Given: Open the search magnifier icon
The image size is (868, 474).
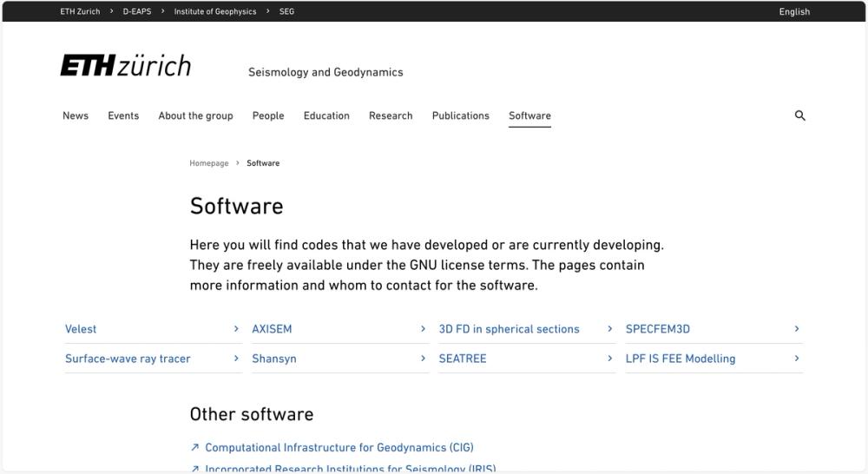Looking at the screenshot, I should click(x=800, y=115).
